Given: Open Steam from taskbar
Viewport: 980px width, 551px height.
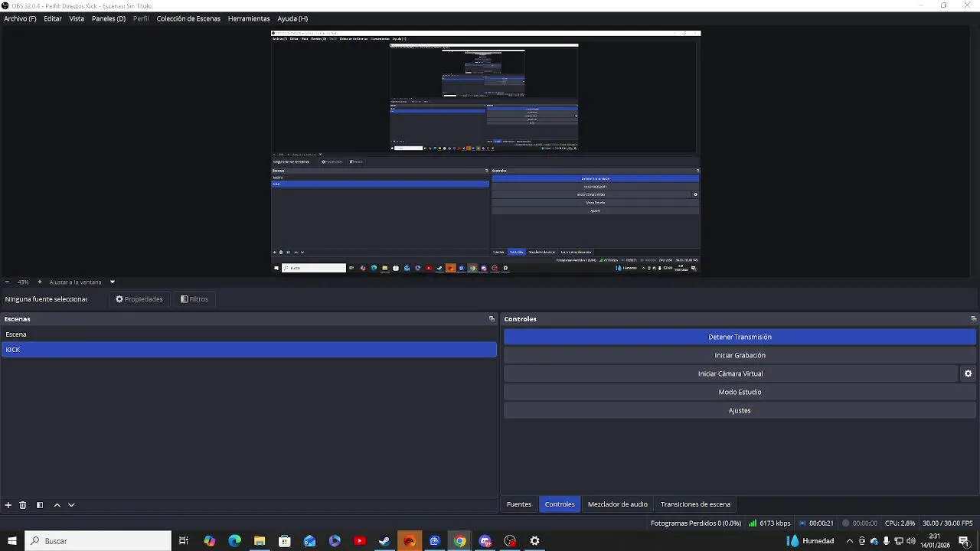Looking at the screenshot, I should pos(384,541).
